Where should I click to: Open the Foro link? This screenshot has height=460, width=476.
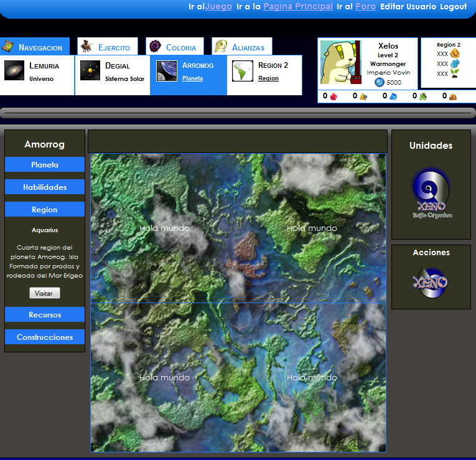365,6
